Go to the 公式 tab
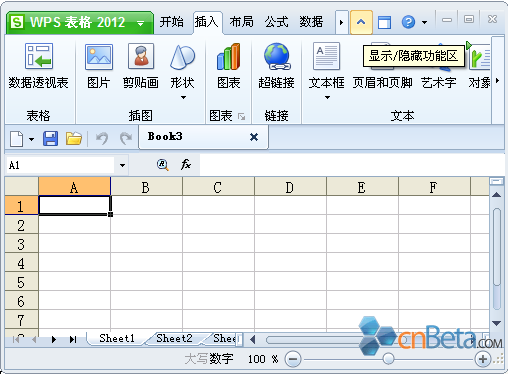The width and height of the screenshot is (508, 374). click(x=276, y=22)
